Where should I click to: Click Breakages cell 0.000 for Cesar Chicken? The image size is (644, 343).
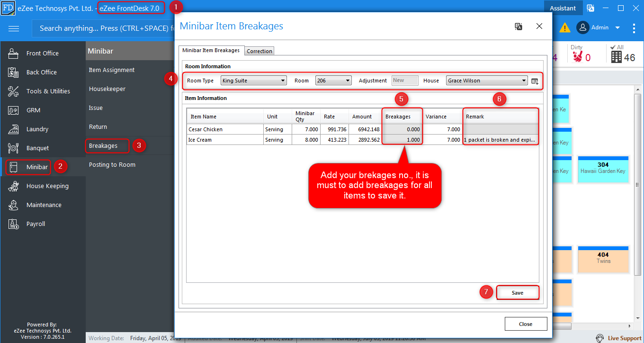[x=402, y=129]
